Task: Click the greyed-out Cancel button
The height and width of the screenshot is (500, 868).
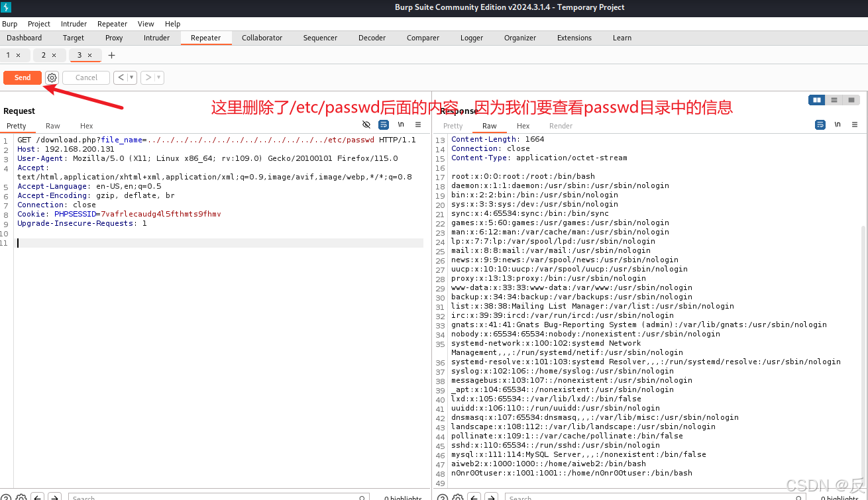Action: [86, 77]
